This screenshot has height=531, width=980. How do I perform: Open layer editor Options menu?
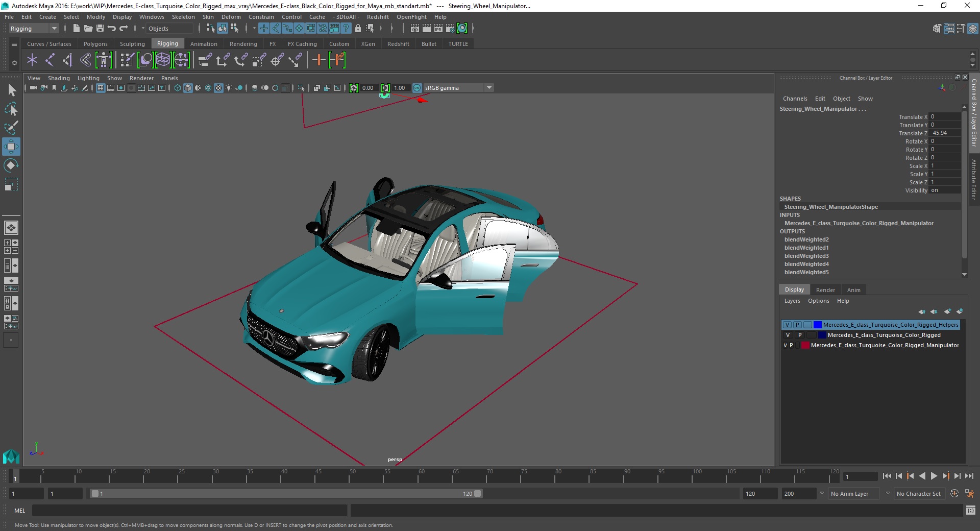(x=818, y=301)
